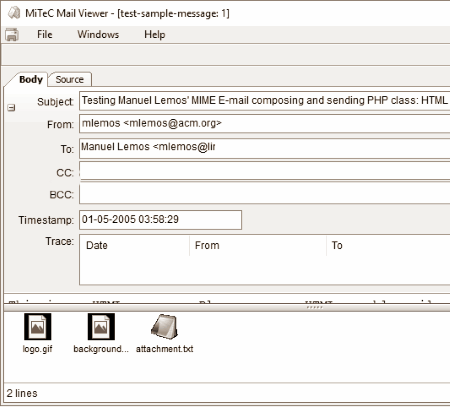The image size is (450, 408).
Task: Click the '2 lines' status bar text
Action: [22, 393]
